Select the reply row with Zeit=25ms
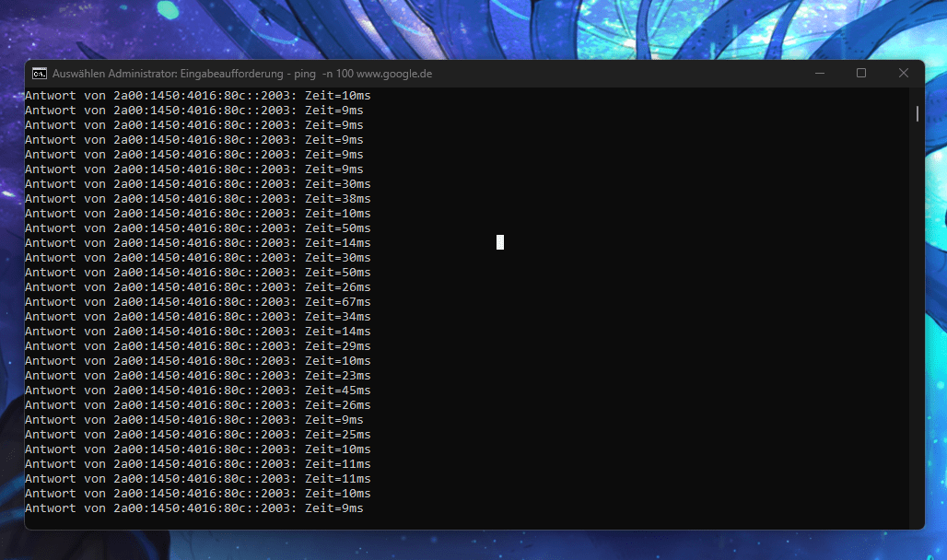This screenshot has width=947, height=560. pos(197,435)
